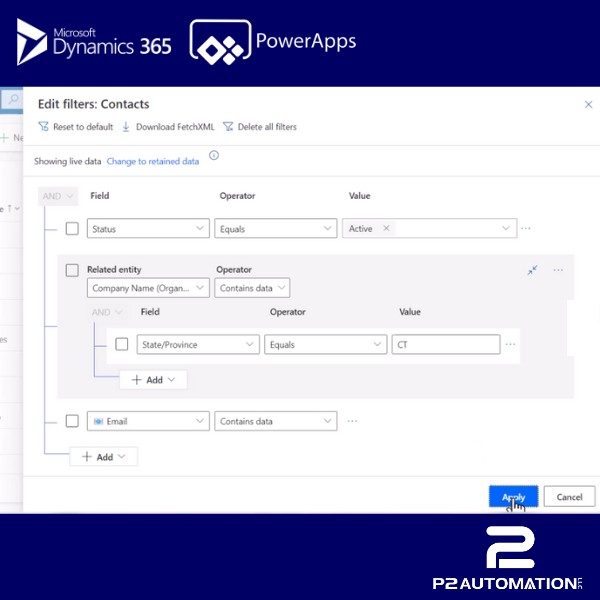Click the Reset to default filter icon

point(43,126)
